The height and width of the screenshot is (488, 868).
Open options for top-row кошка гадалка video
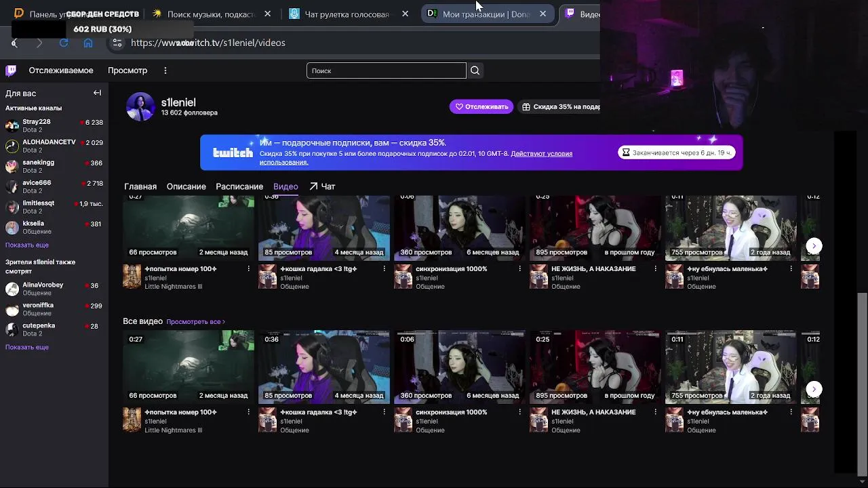(x=384, y=269)
